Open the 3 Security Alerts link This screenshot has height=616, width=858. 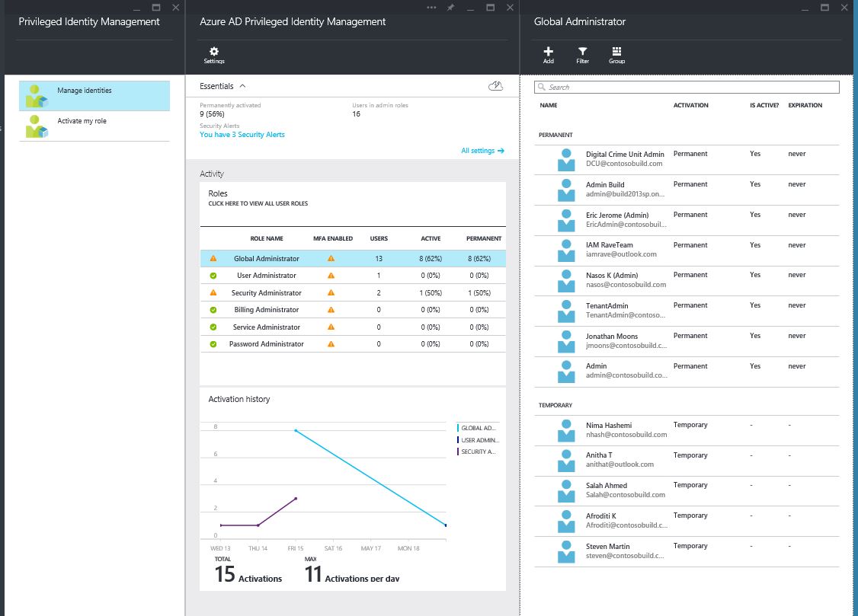click(x=242, y=135)
